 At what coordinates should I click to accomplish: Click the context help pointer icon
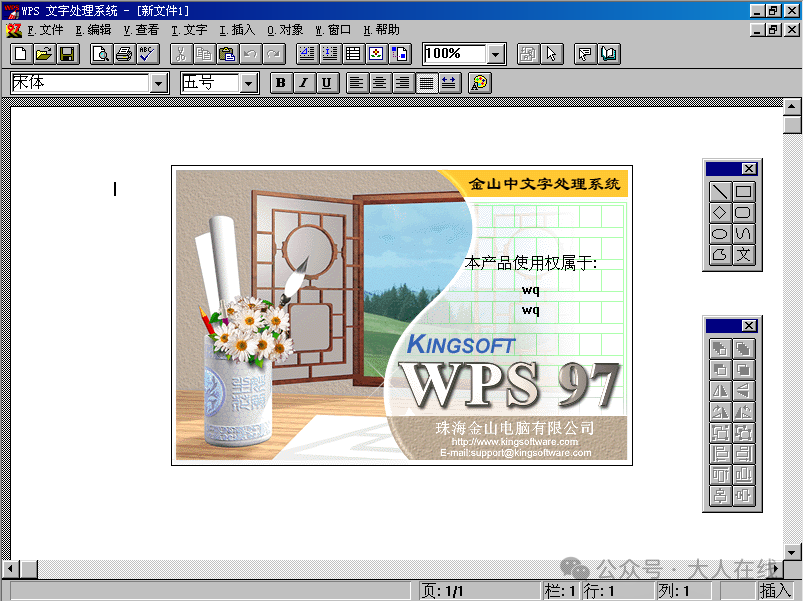585,54
